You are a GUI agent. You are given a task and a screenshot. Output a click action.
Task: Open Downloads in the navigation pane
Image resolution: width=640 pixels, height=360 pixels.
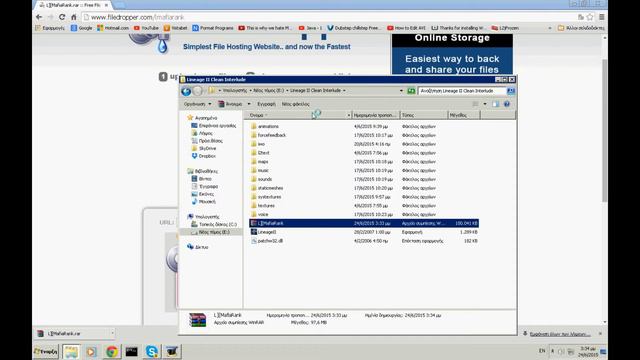[x=205, y=133]
